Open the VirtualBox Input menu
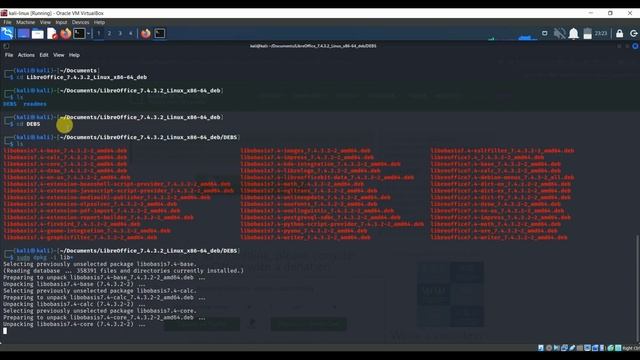The height and width of the screenshot is (360, 640). (61, 22)
